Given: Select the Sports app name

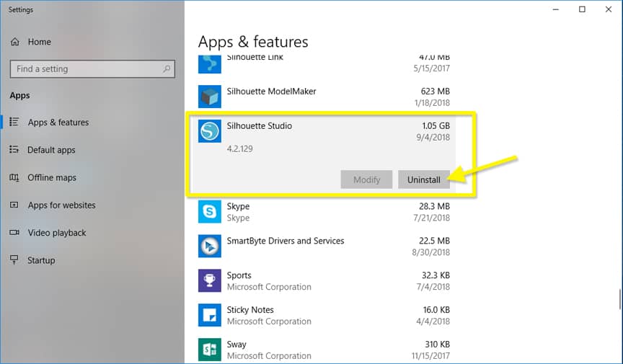Looking at the screenshot, I should (x=239, y=275).
